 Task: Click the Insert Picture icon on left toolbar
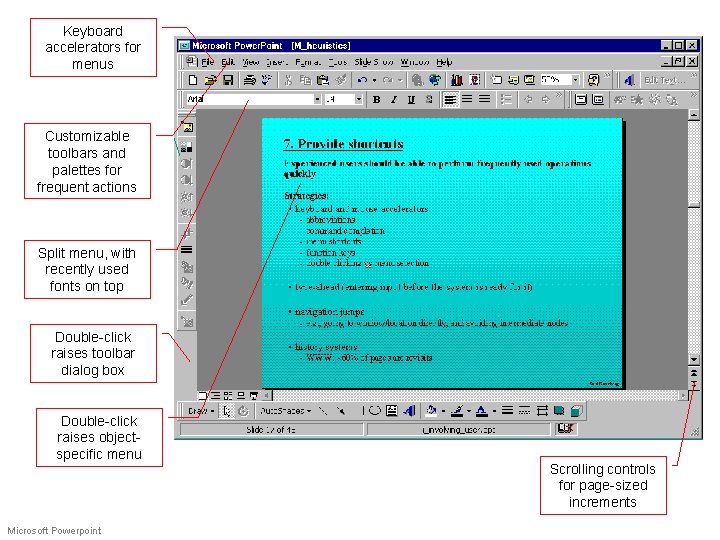[187, 127]
